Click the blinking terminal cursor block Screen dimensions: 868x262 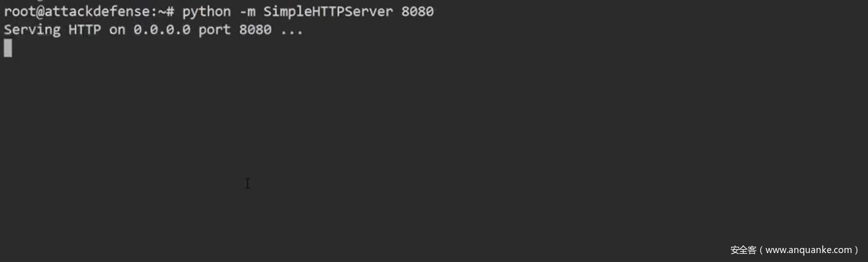(8, 48)
